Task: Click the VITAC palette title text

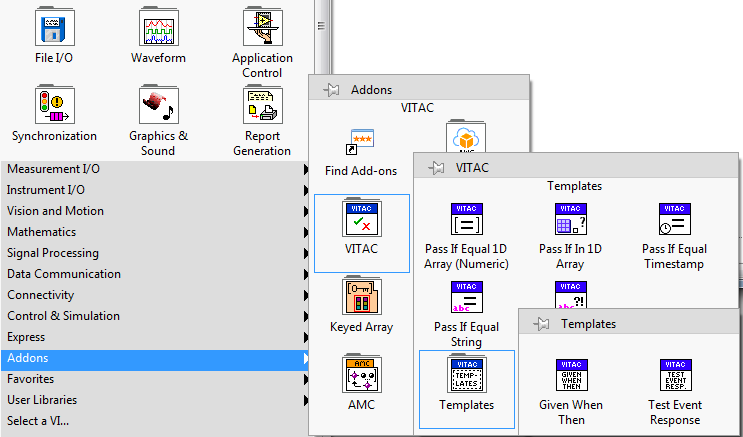Action: (x=472, y=167)
